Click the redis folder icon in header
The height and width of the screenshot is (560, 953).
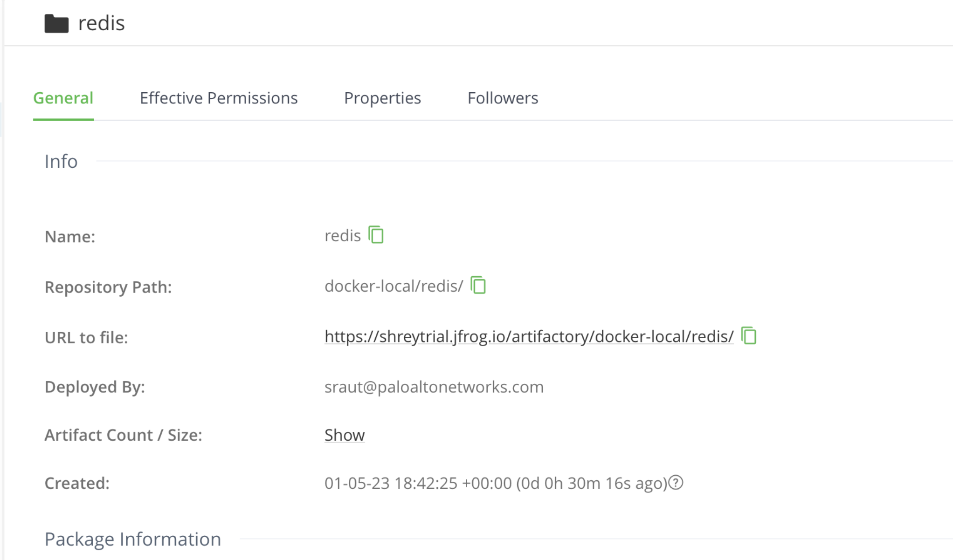(56, 23)
